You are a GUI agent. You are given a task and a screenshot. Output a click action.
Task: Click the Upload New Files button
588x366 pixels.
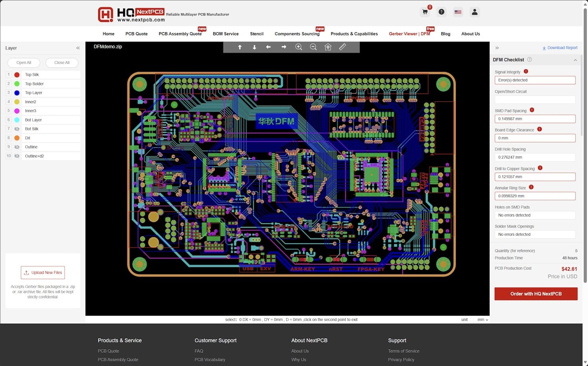click(42, 272)
